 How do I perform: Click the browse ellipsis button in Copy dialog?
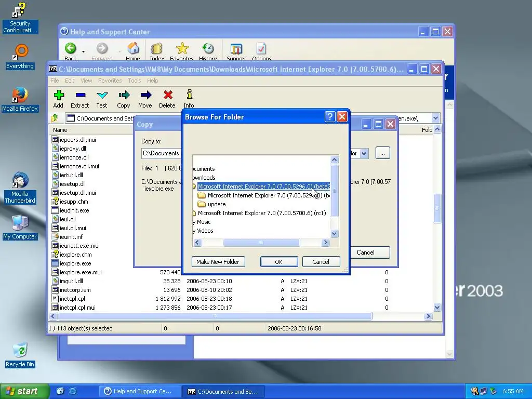(383, 153)
